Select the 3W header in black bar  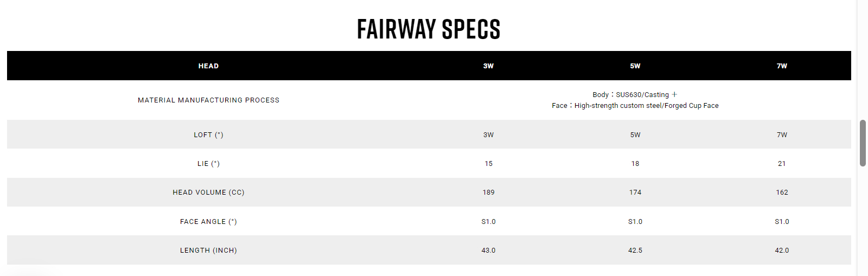[488, 66]
